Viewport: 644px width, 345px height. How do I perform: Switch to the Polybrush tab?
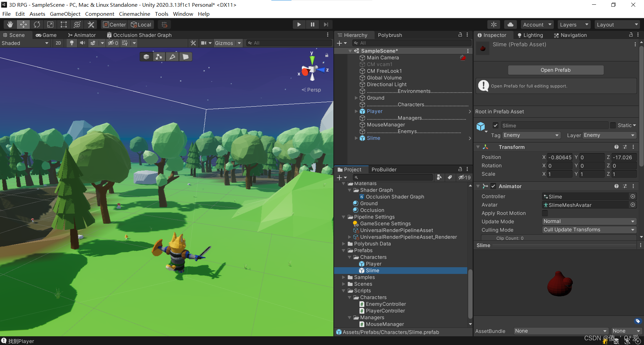390,35
